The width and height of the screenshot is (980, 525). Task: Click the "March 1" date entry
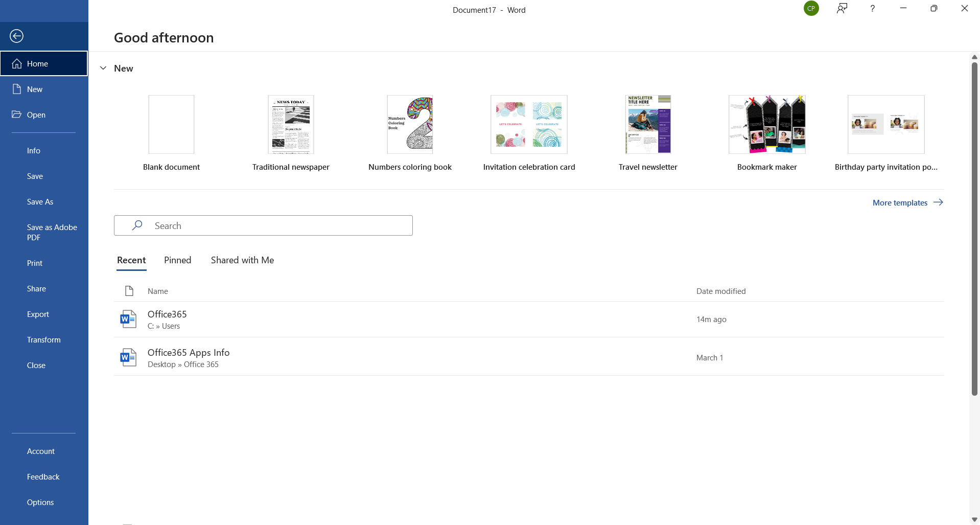(x=710, y=357)
